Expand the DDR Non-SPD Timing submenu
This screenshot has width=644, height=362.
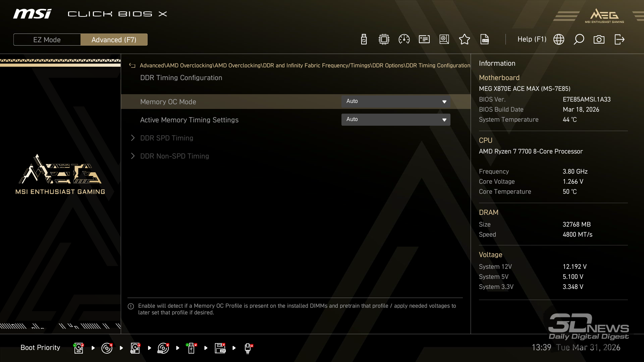pos(174,156)
